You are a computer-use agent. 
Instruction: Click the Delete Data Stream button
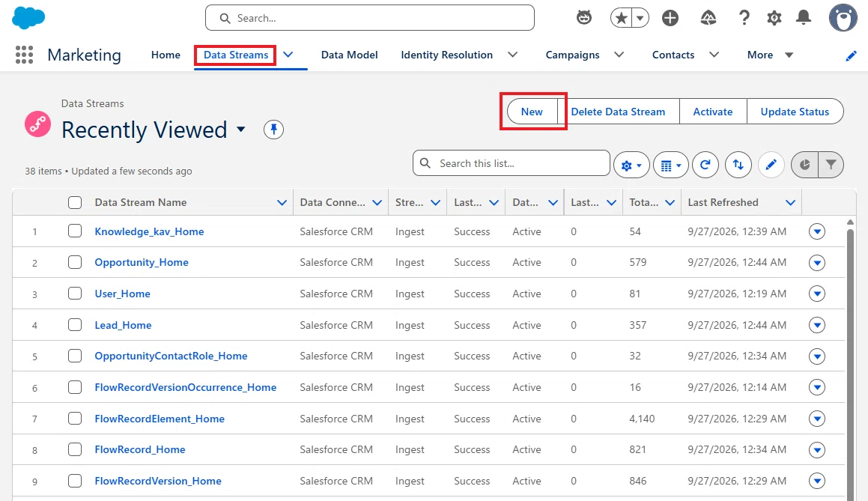pos(618,112)
